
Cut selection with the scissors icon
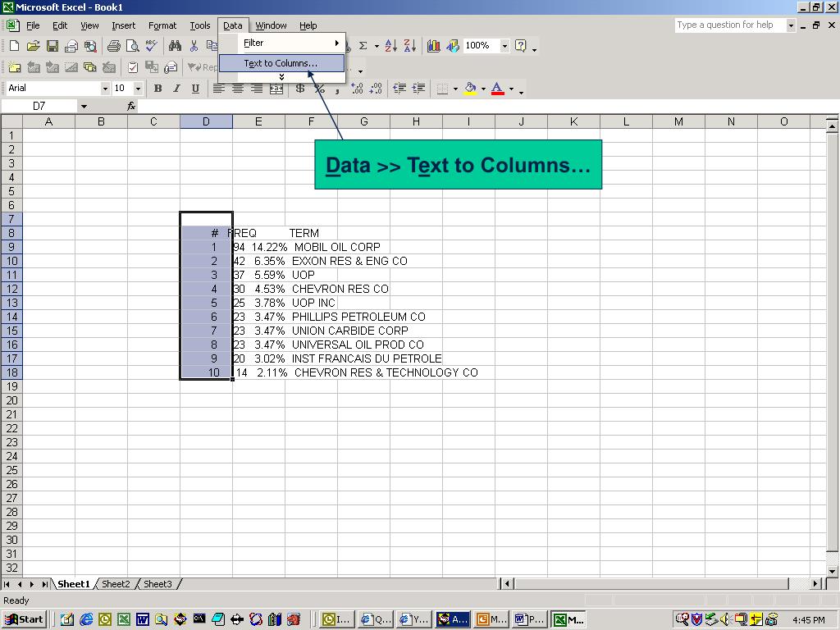(x=194, y=46)
